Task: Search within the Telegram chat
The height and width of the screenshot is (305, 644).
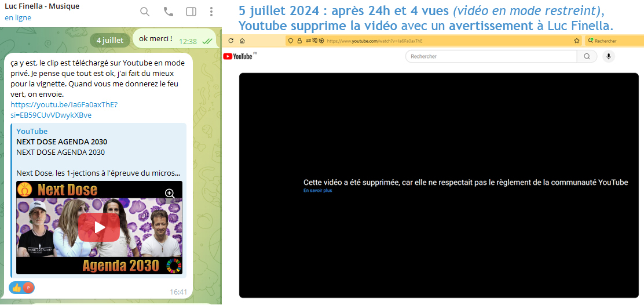Action: tap(145, 12)
